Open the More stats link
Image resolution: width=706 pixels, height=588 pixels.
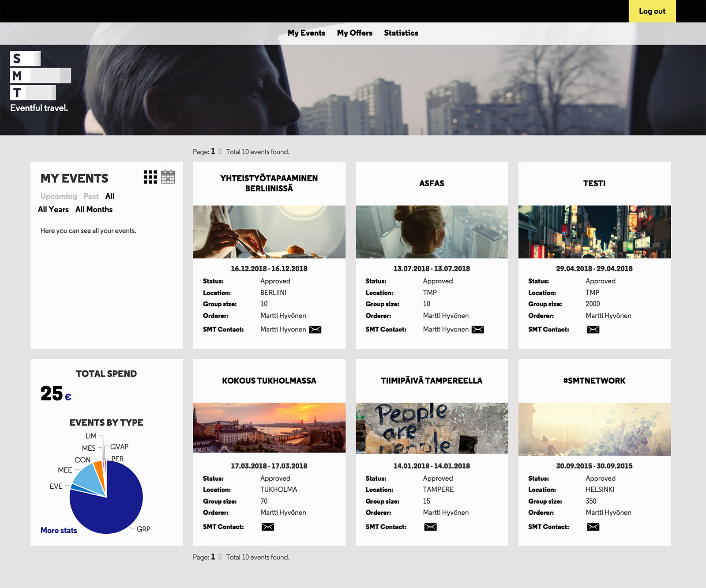point(59,531)
